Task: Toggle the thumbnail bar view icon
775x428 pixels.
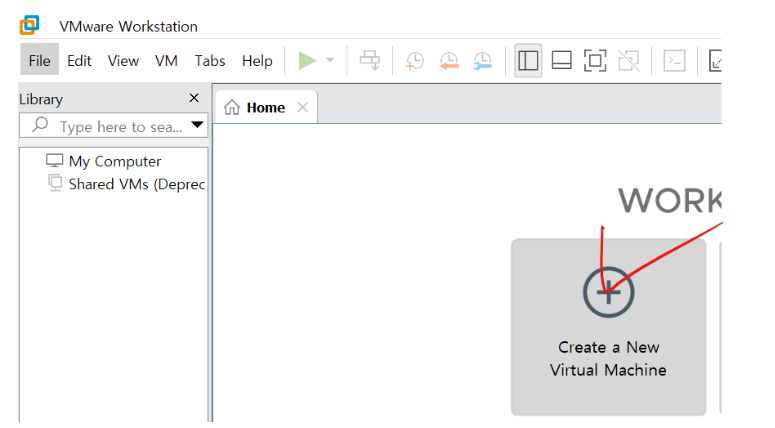Action: (561, 61)
